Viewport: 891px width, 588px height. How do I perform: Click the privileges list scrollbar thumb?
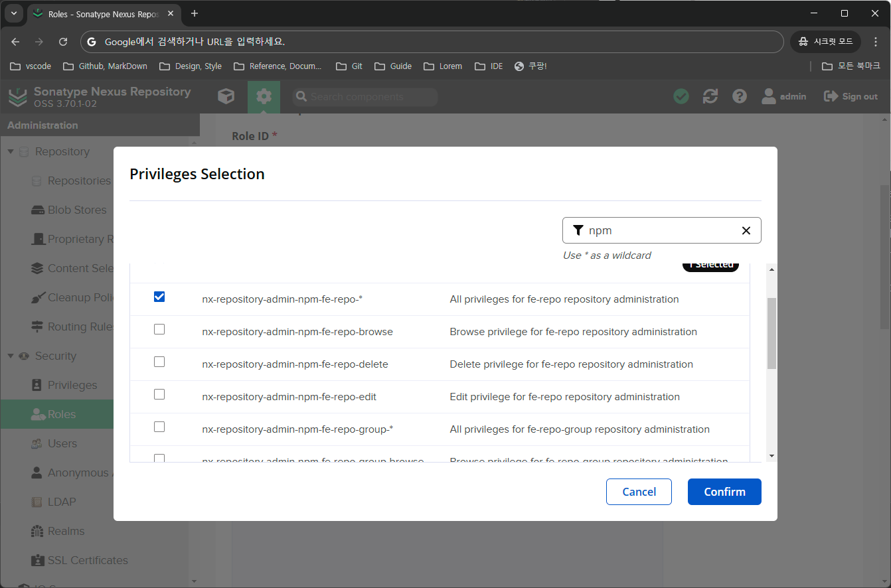pos(771,333)
